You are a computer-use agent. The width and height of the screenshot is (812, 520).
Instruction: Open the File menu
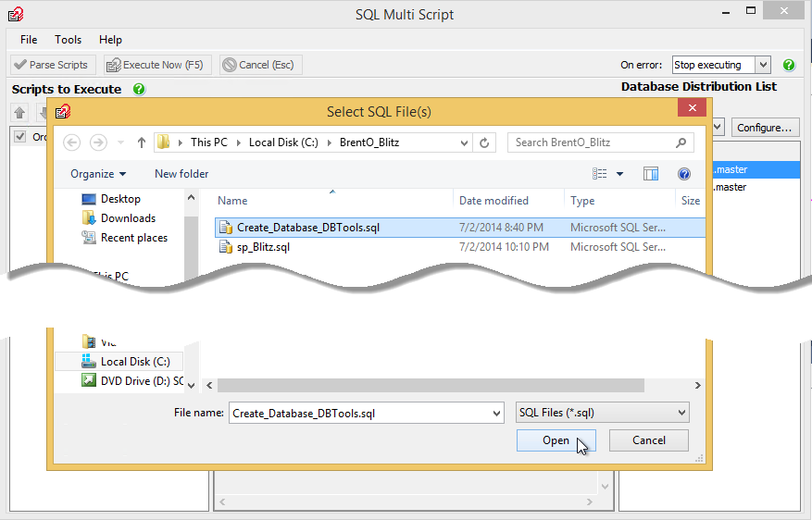coord(29,40)
